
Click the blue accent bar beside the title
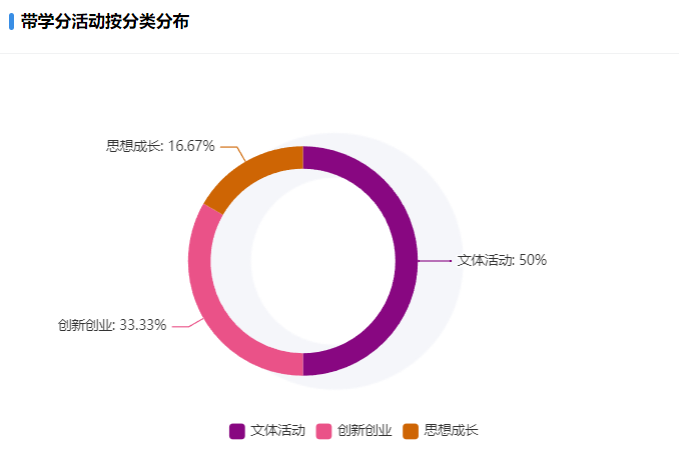[x=11, y=21]
